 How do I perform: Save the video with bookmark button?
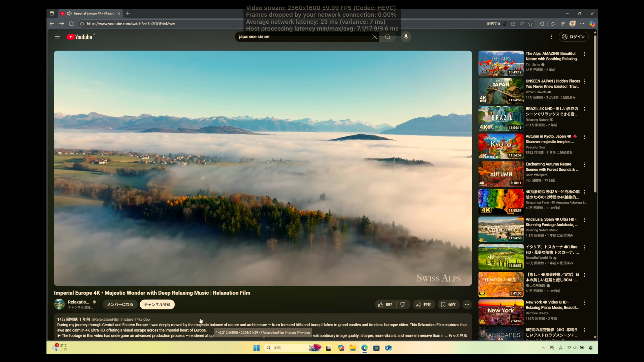point(448,304)
